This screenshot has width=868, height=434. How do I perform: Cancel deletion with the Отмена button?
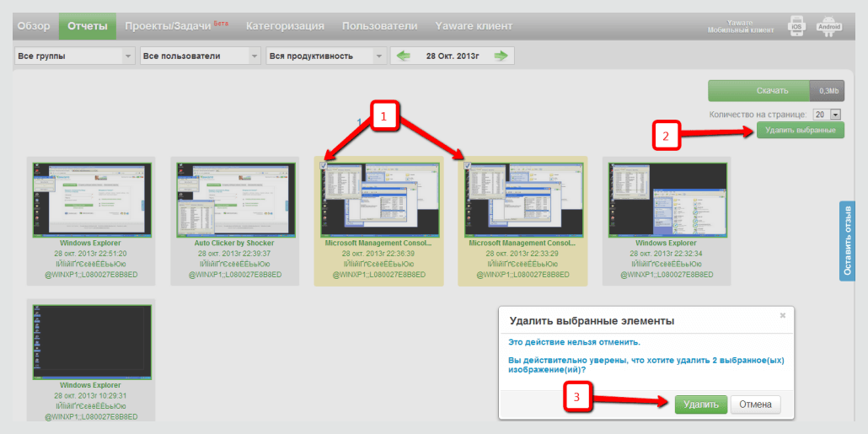756,405
